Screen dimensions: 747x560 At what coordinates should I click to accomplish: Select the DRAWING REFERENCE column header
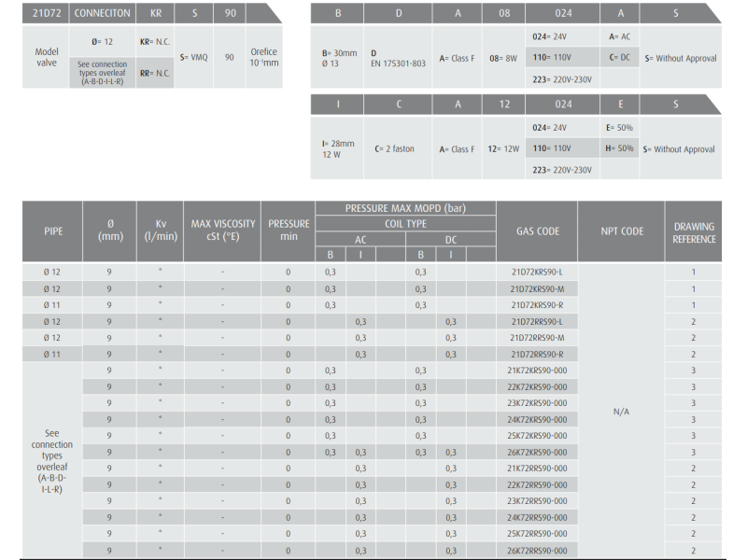coord(694,232)
